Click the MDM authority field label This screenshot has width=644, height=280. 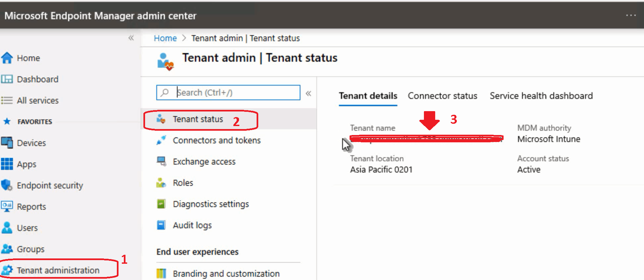pyautogui.click(x=544, y=128)
